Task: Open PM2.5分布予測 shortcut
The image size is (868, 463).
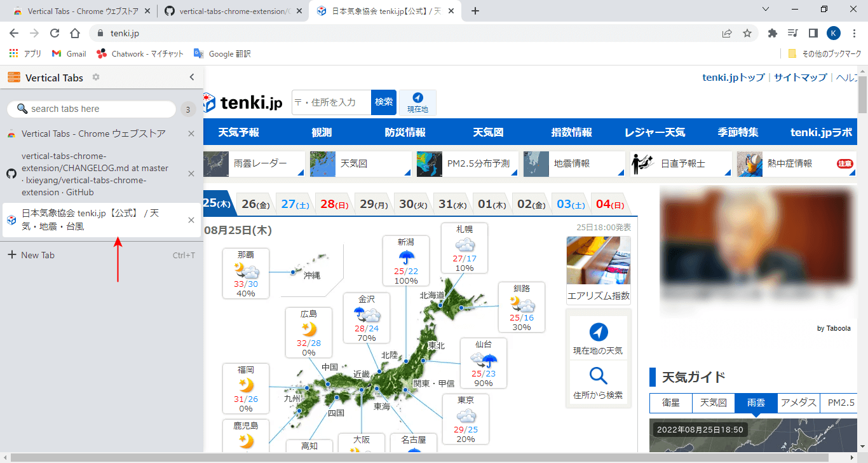Action: [467, 163]
